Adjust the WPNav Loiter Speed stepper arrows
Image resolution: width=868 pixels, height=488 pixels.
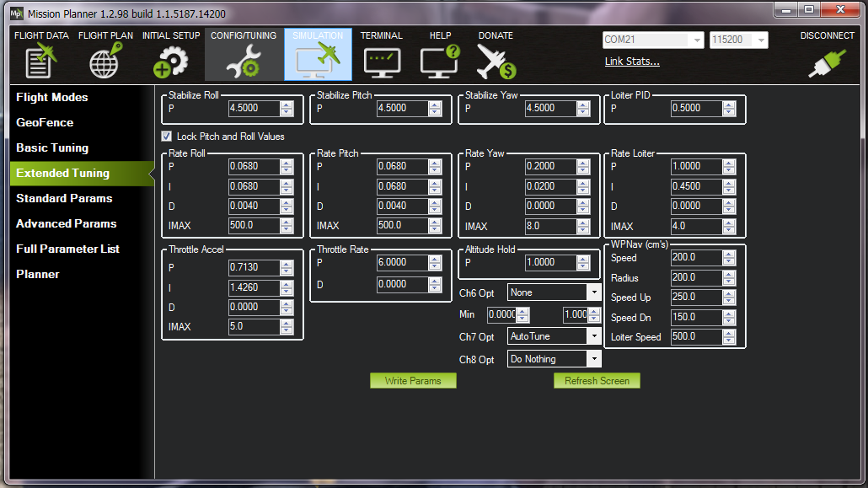[729, 337]
